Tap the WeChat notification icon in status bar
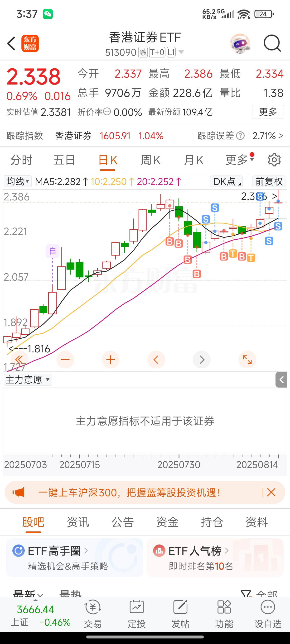 click(48, 14)
